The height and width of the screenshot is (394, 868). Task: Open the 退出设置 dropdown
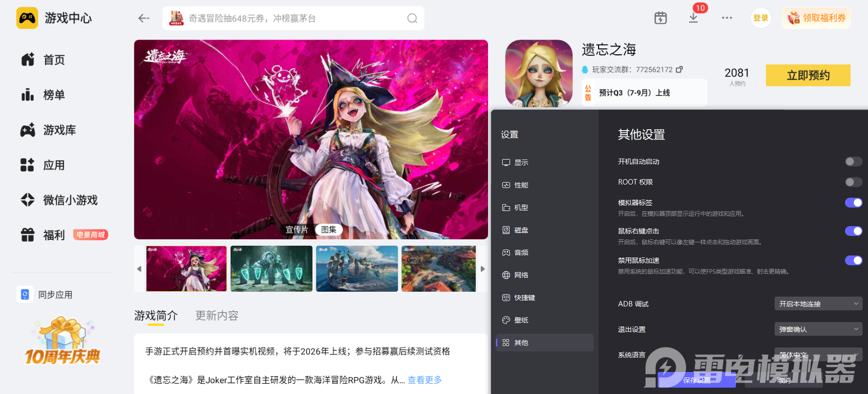tap(818, 329)
